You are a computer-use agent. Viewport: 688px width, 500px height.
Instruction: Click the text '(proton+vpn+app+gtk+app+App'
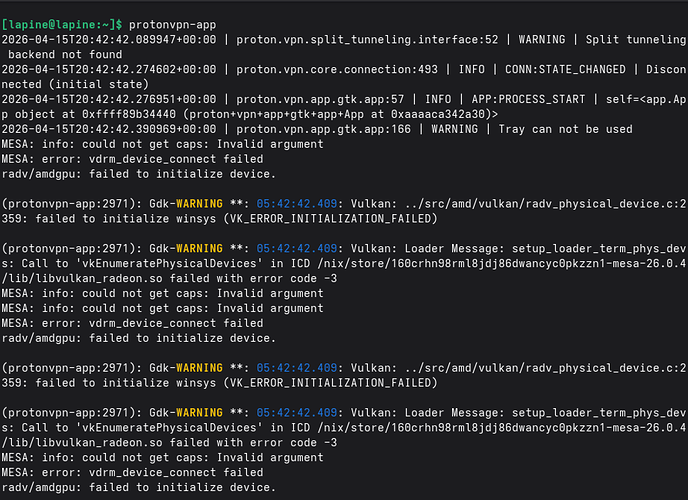pos(273,114)
